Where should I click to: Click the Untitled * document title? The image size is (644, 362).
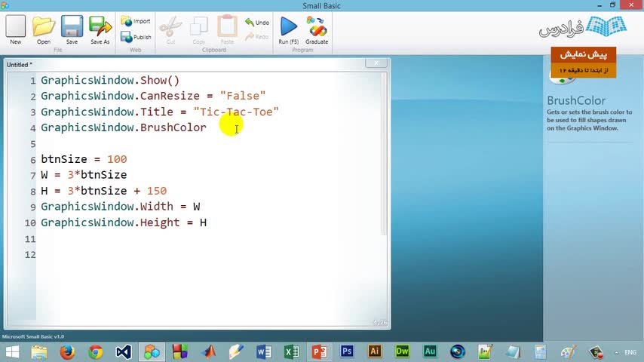click(x=20, y=65)
